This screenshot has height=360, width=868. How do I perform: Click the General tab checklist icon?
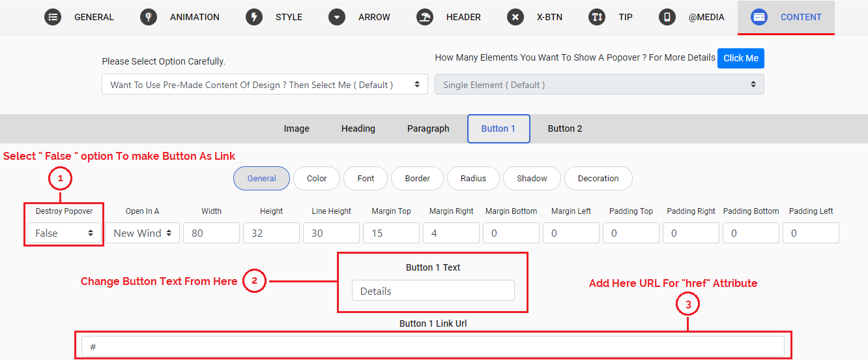tap(53, 17)
